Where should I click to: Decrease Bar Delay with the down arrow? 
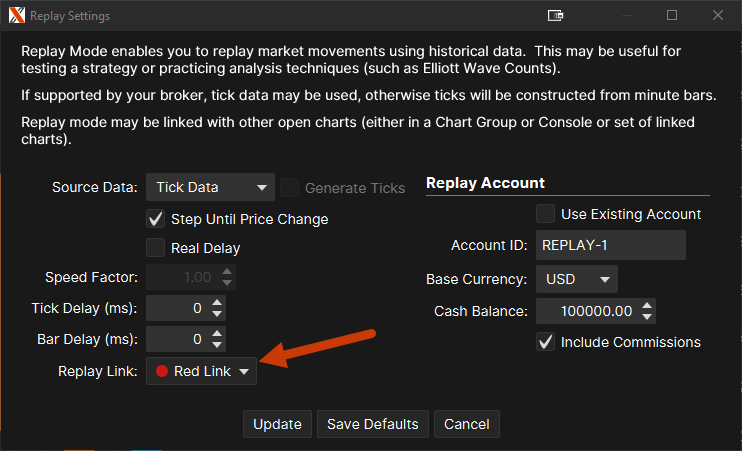point(218,344)
